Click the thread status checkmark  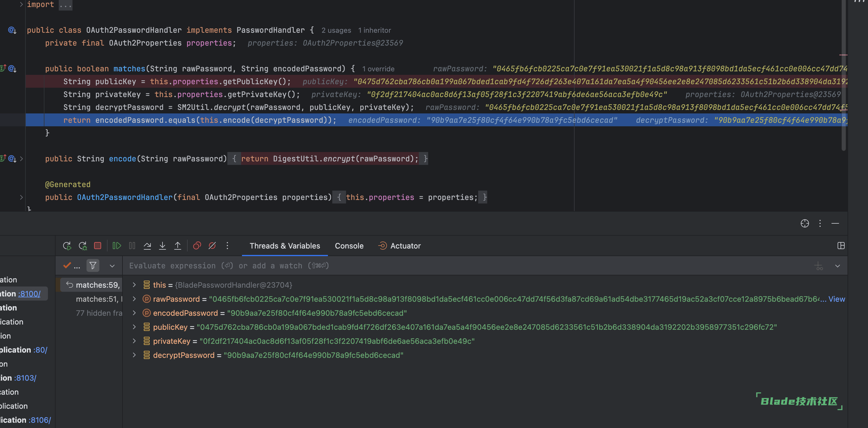(67, 265)
